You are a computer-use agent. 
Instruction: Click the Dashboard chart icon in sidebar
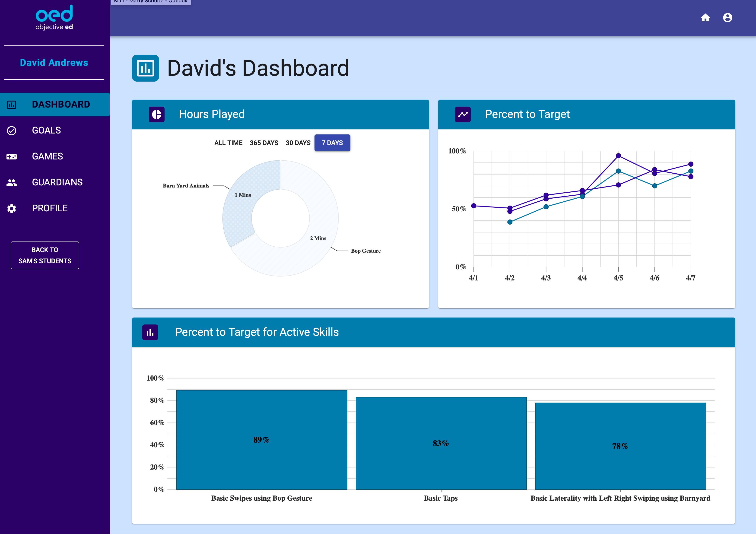12,105
